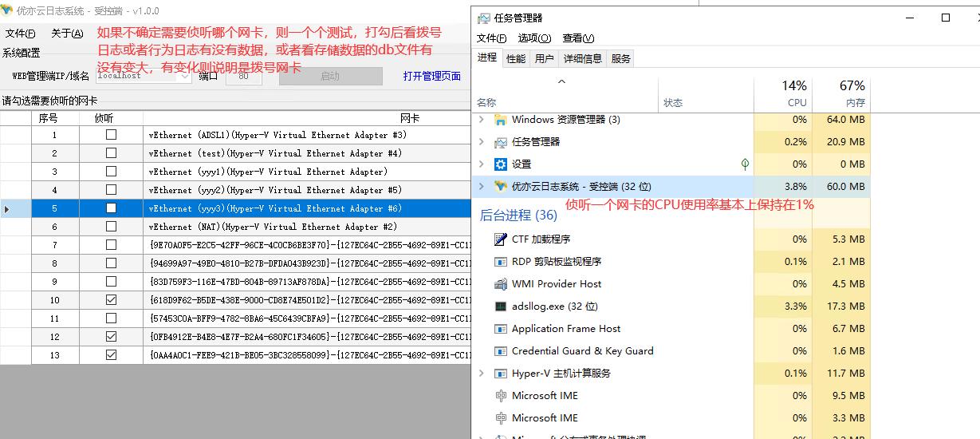This screenshot has width=980, height=439.
Task: Enable listening on row 5 (yyy3)
Action: (111, 208)
